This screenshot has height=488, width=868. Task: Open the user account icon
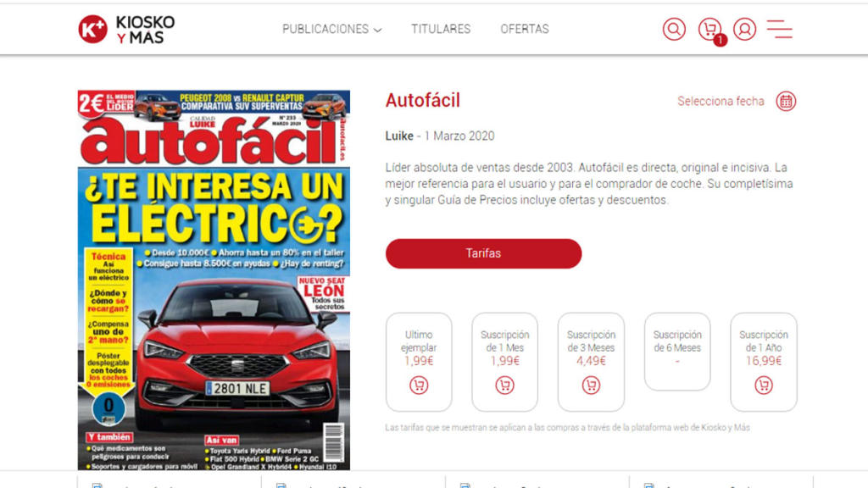[x=744, y=29]
